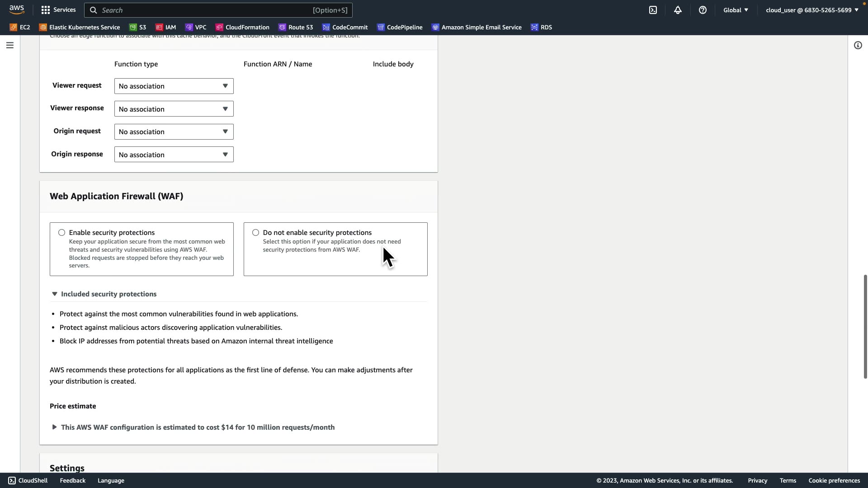Click the help question mark icon
The width and height of the screenshot is (868, 488).
pos(703,10)
